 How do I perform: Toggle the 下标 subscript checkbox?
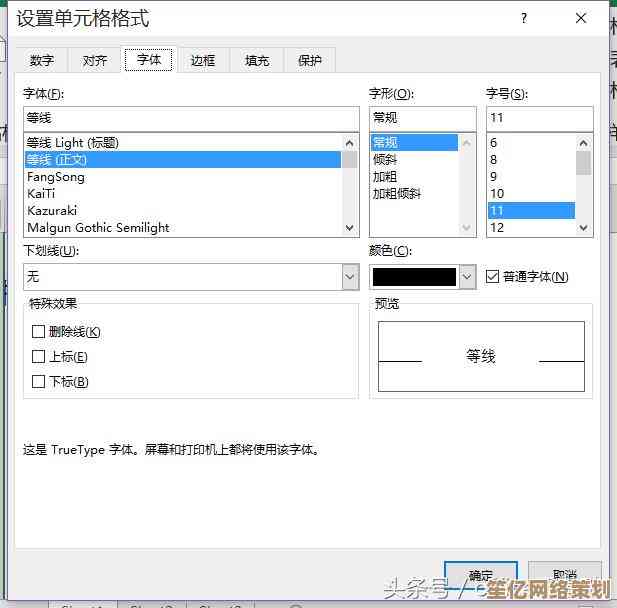(39, 382)
